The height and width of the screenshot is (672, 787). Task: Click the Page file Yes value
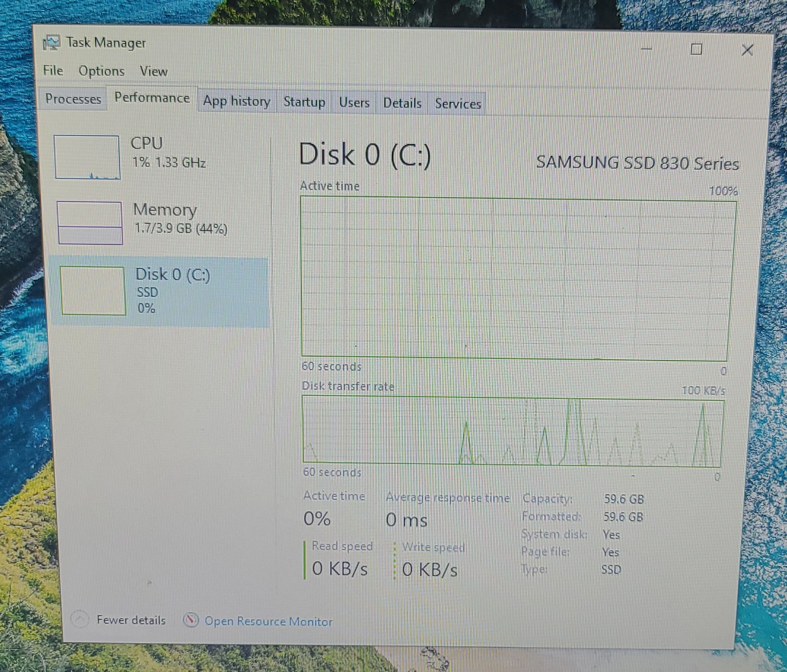[x=610, y=552]
